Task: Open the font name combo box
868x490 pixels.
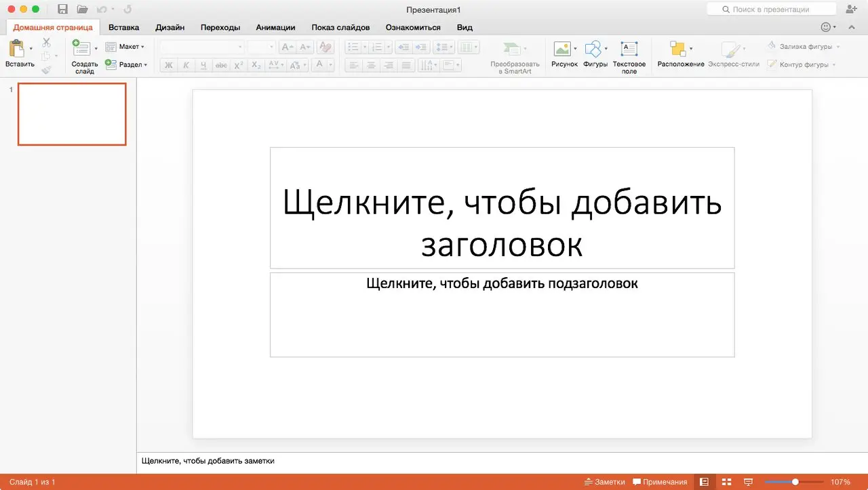Action: click(x=201, y=47)
